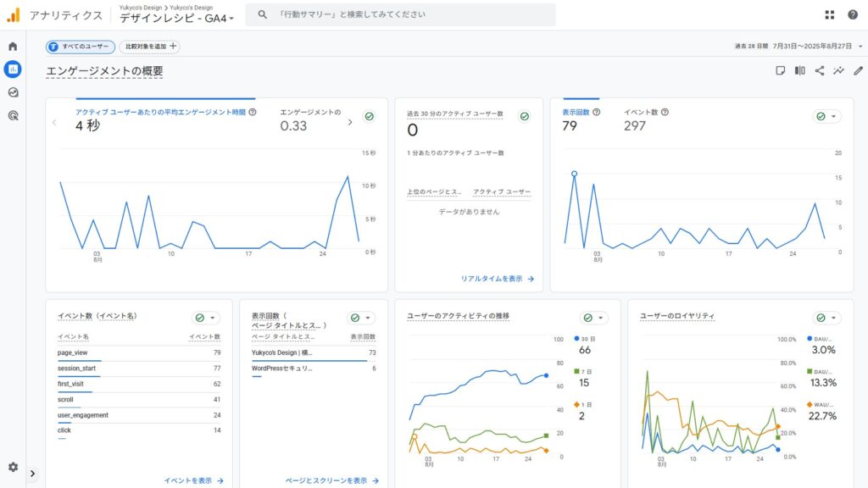Open the Home icon in left sidebar
The image size is (868, 488).
click(13, 47)
